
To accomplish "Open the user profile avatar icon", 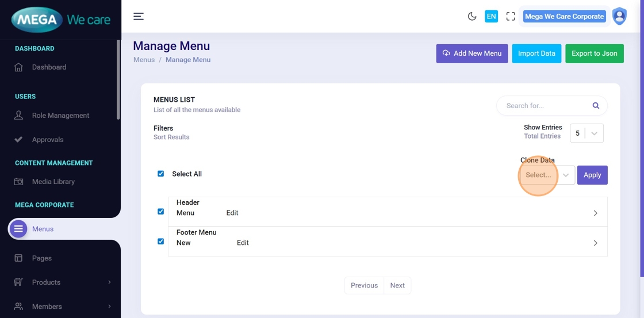I will (619, 16).
